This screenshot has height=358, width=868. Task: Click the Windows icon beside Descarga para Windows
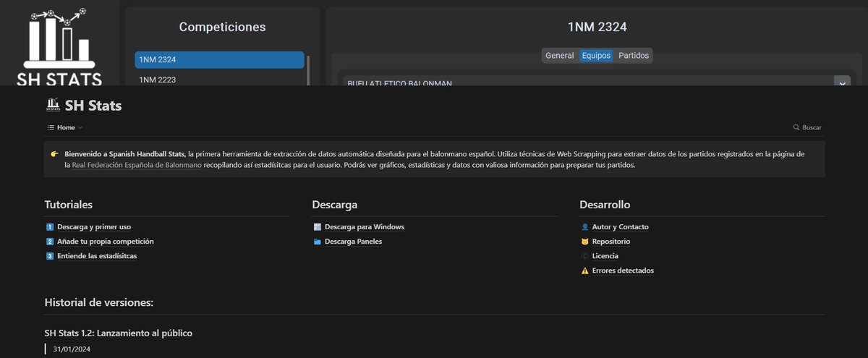(x=317, y=227)
